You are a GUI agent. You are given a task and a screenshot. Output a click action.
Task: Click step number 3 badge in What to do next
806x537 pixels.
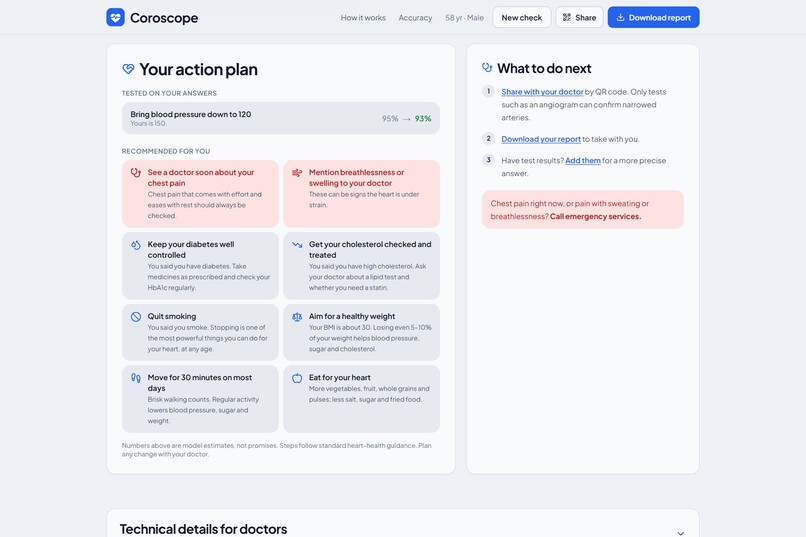(488, 160)
